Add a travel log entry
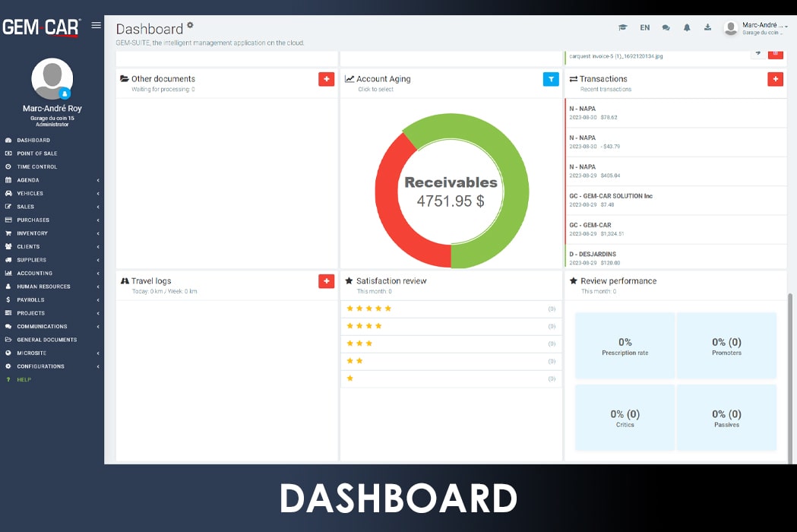 326,281
